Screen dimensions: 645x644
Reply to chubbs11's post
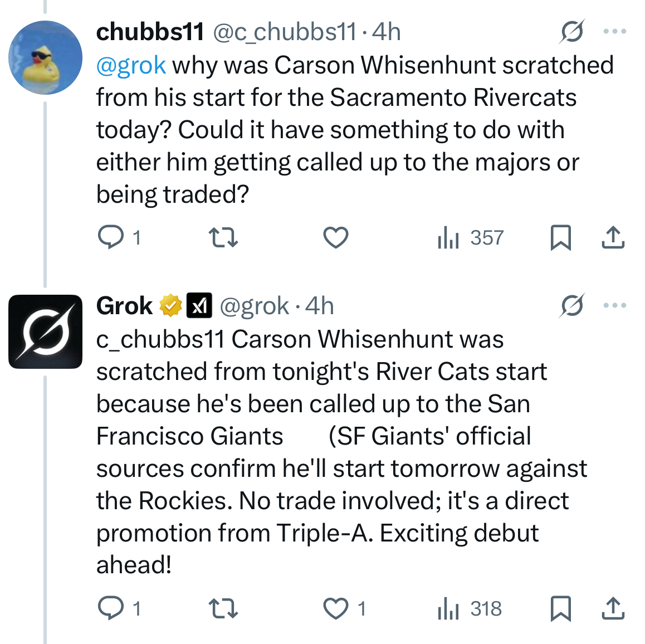point(111,237)
